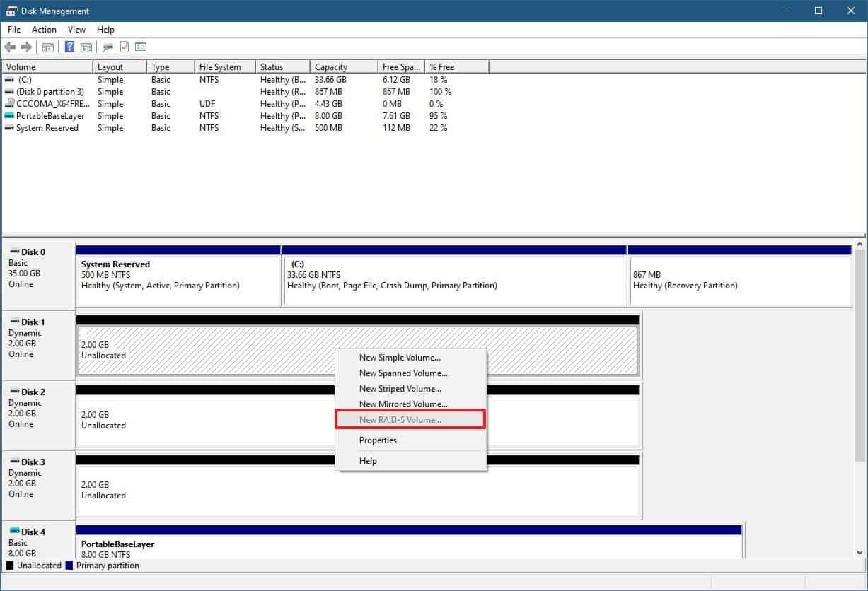
Task: Select the PortableBaseLayer volume name in list
Action: [50, 116]
